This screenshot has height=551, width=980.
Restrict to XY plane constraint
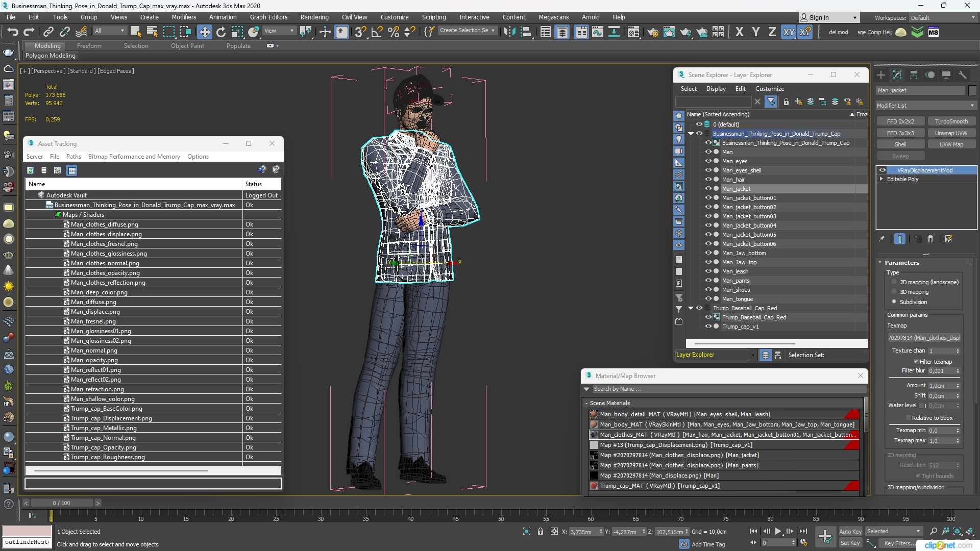coord(789,32)
